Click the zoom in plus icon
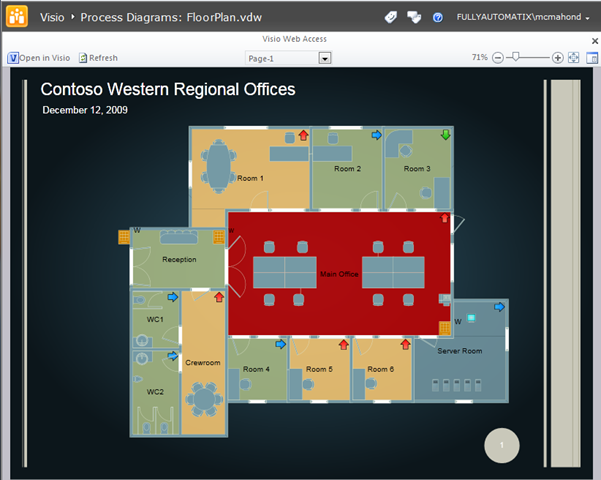The width and height of the screenshot is (601, 480). [558, 58]
